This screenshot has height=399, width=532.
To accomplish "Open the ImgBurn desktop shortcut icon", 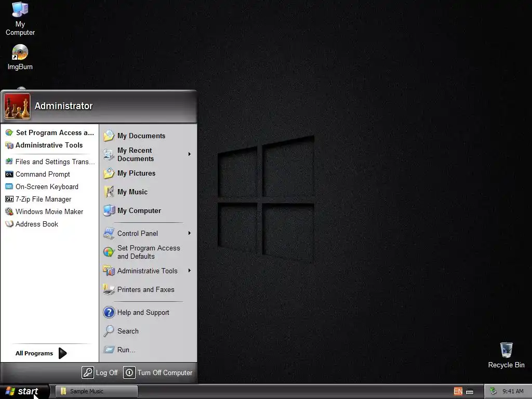I will coord(20,52).
